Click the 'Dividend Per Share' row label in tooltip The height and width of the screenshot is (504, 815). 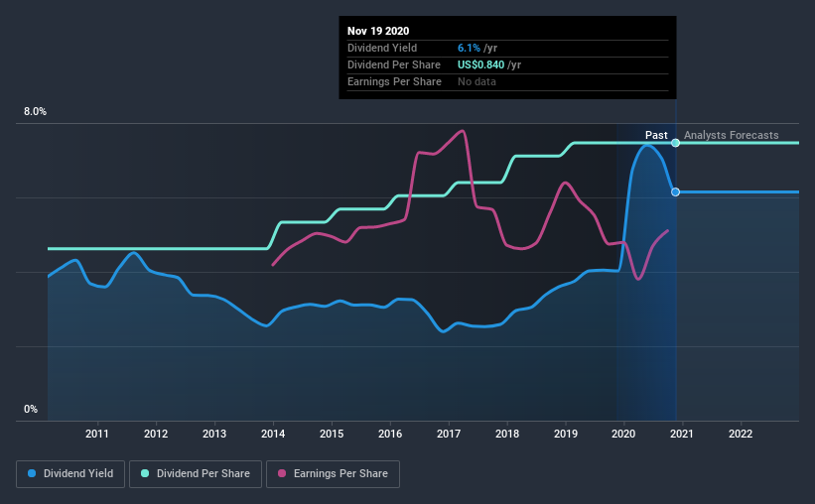[394, 64]
